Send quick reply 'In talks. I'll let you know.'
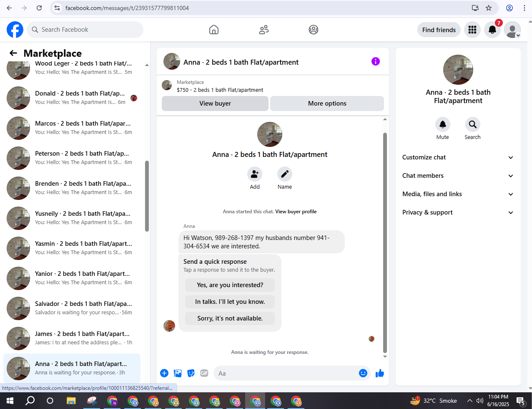The image size is (532, 409). 230,302
